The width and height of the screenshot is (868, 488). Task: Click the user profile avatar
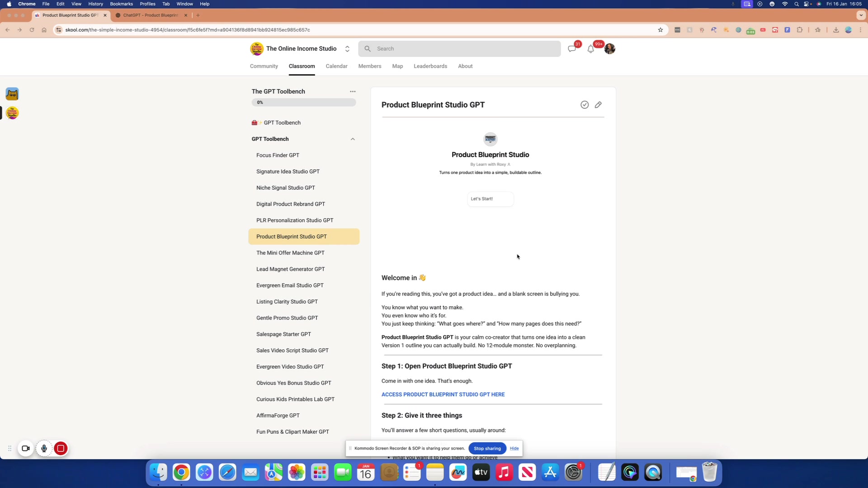point(609,49)
